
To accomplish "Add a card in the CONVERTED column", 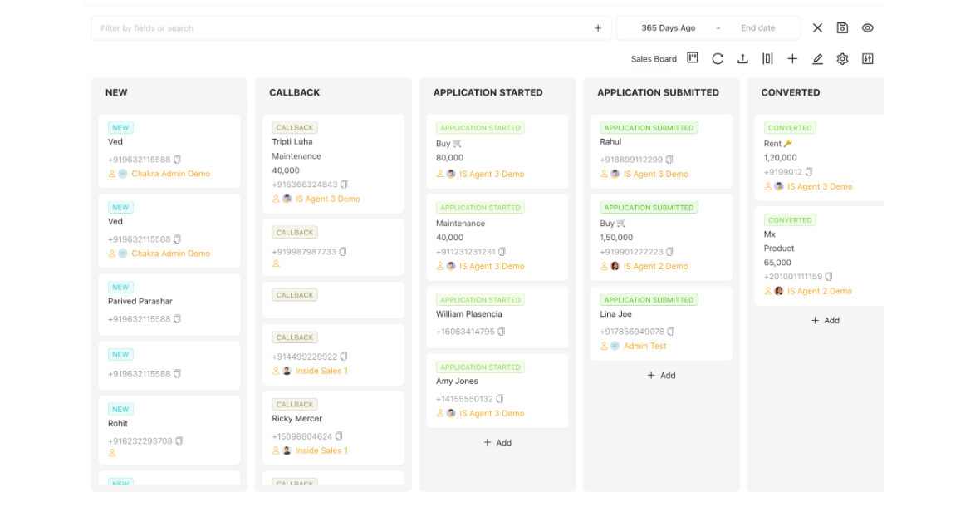I will click(x=826, y=320).
